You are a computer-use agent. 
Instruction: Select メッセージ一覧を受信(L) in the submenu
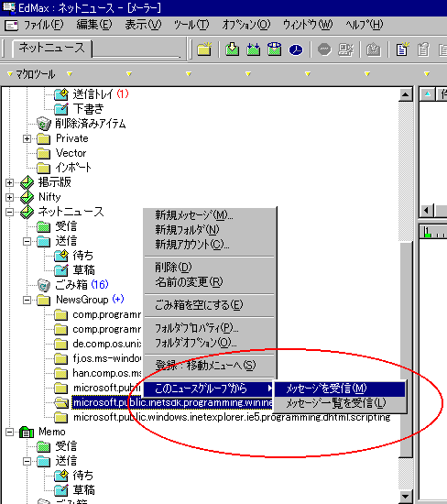click(x=339, y=403)
